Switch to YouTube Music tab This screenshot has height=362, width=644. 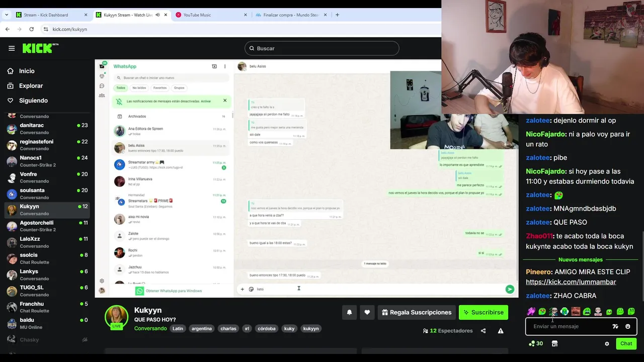pyautogui.click(x=211, y=15)
